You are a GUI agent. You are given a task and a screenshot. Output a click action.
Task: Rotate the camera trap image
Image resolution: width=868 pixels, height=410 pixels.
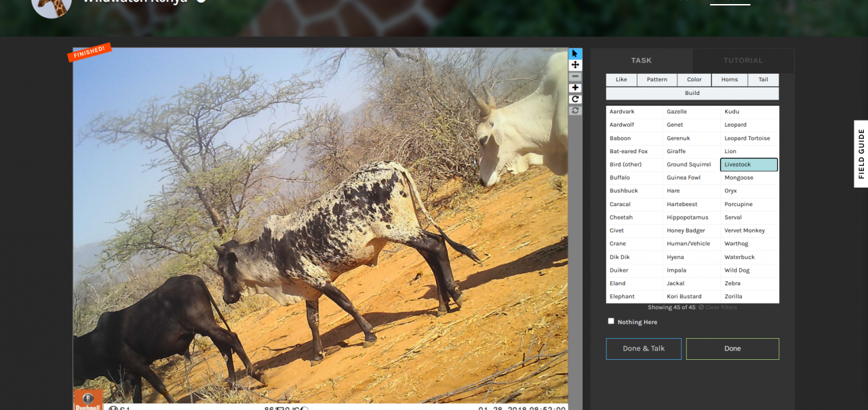coord(575,99)
